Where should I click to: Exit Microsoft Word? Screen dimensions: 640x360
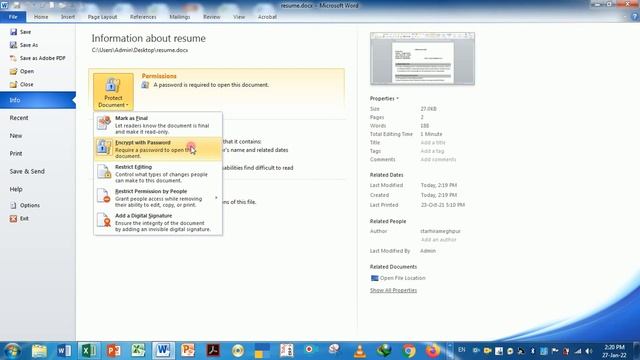click(19, 218)
